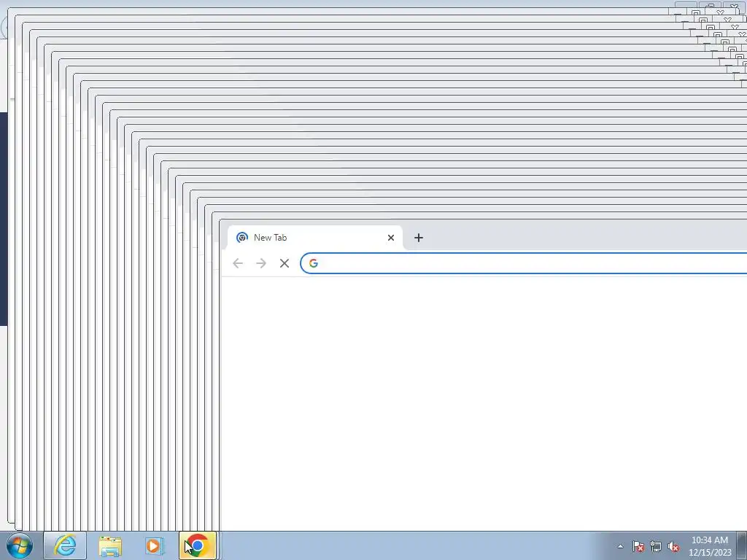Open Action Center flag icon
Screen dimensions: 747x560
coord(638,546)
